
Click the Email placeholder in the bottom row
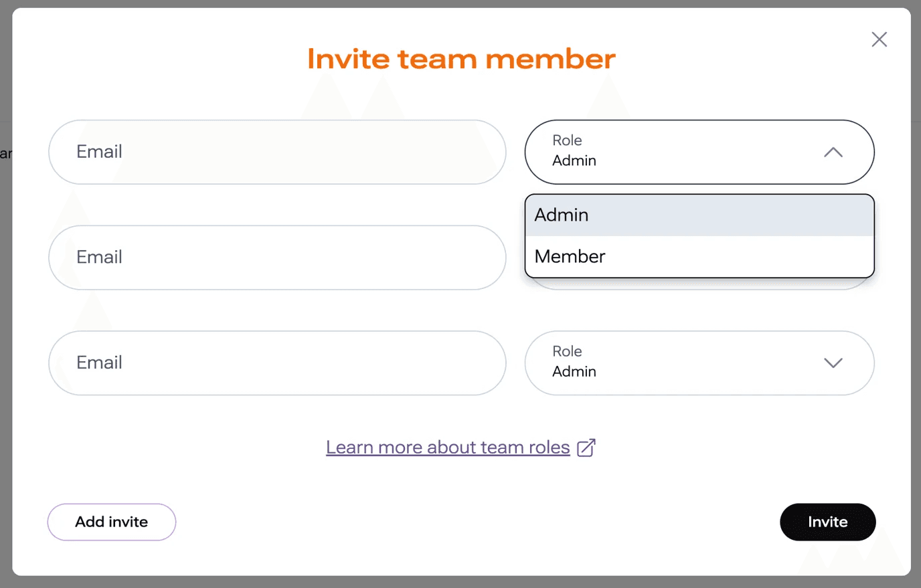(99, 363)
